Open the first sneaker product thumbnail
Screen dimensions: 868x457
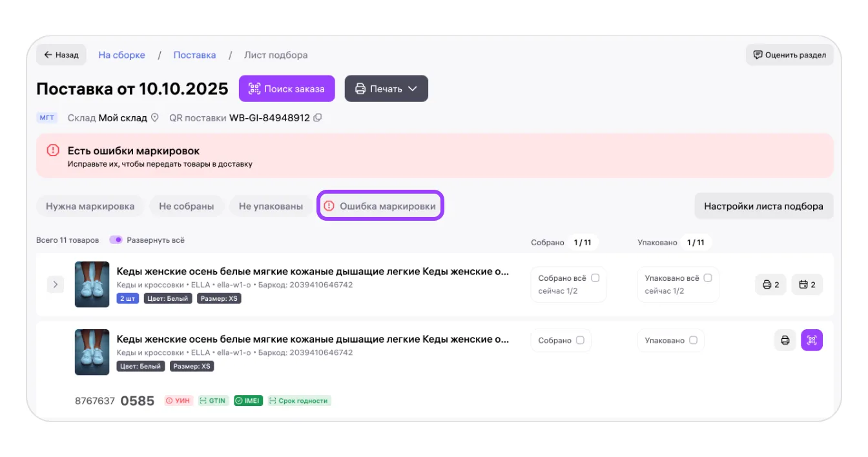(x=92, y=285)
